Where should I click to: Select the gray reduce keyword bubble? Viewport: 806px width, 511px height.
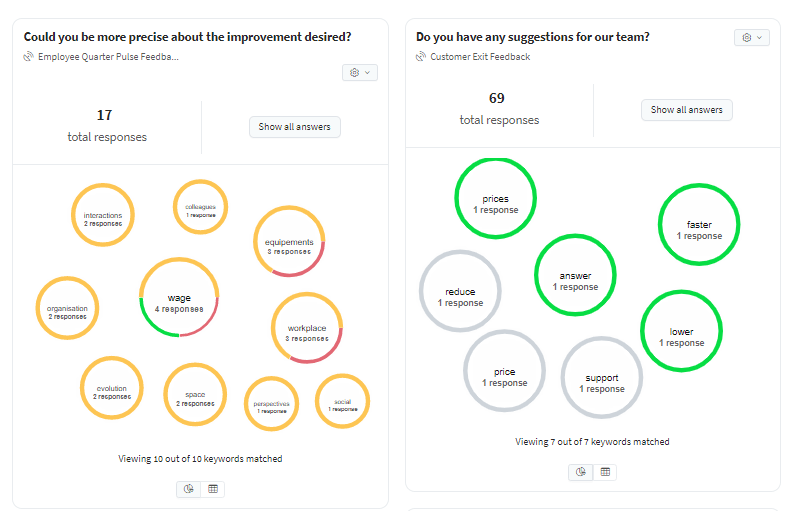pos(460,291)
